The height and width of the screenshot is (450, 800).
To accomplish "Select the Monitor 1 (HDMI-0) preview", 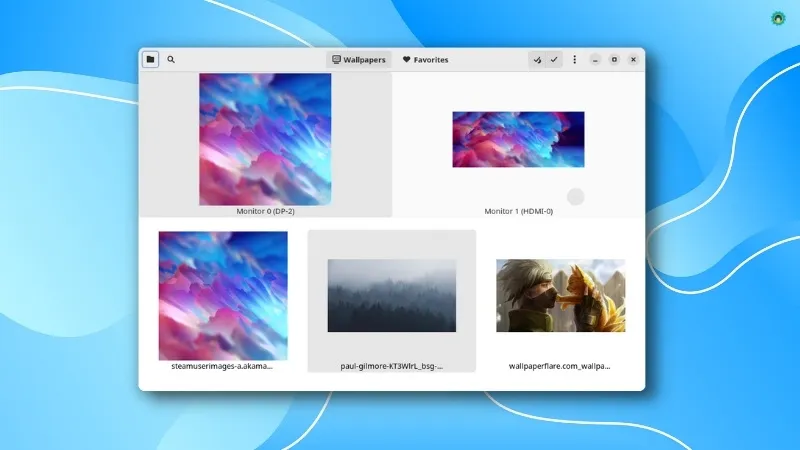I will [518, 139].
